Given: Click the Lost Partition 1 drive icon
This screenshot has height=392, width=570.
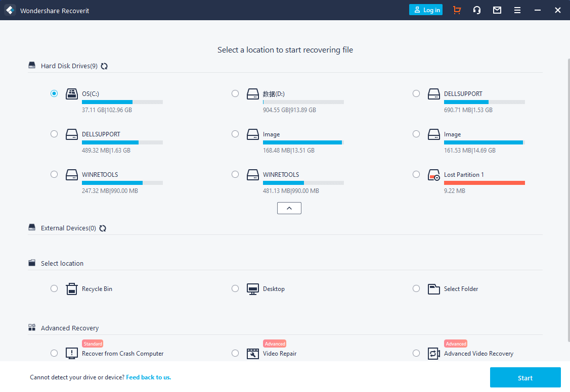Looking at the screenshot, I should click(434, 175).
